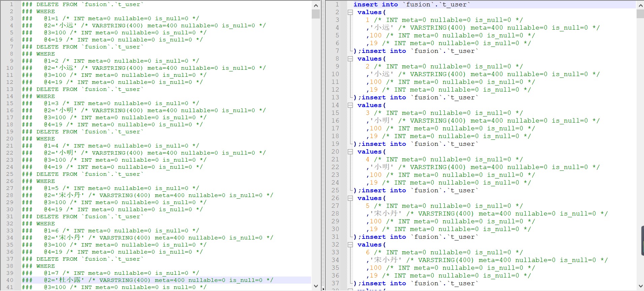
Task: Click ',100' on right-pane line 5
Action: 374,35
